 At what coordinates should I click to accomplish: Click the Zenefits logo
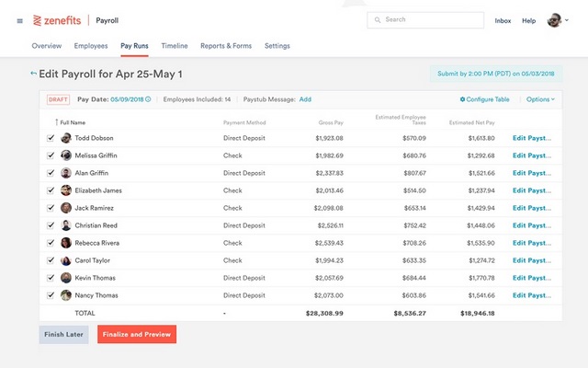pos(57,20)
